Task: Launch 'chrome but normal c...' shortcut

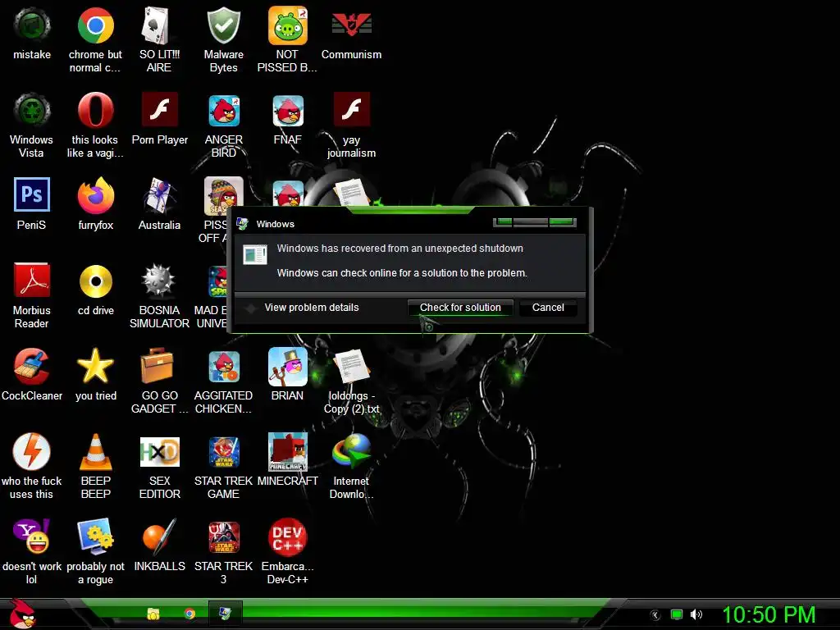Action: pyautogui.click(x=95, y=25)
